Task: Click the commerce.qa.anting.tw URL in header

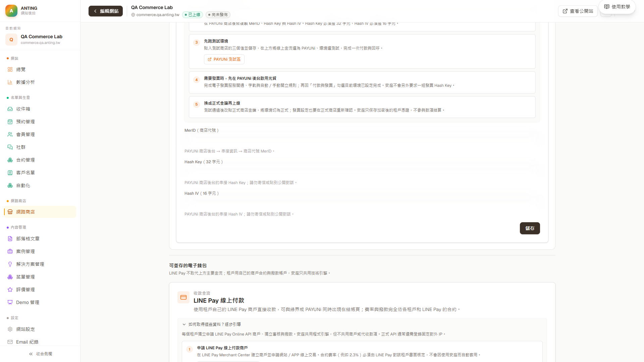Action: pyautogui.click(x=158, y=15)
